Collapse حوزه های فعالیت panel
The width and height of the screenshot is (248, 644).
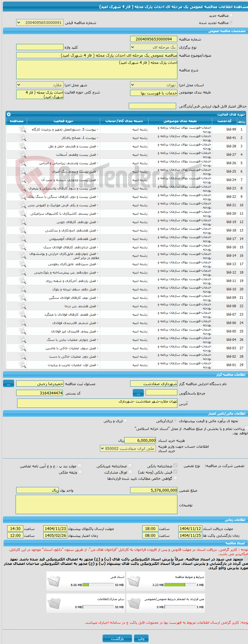tap(9, 114)
